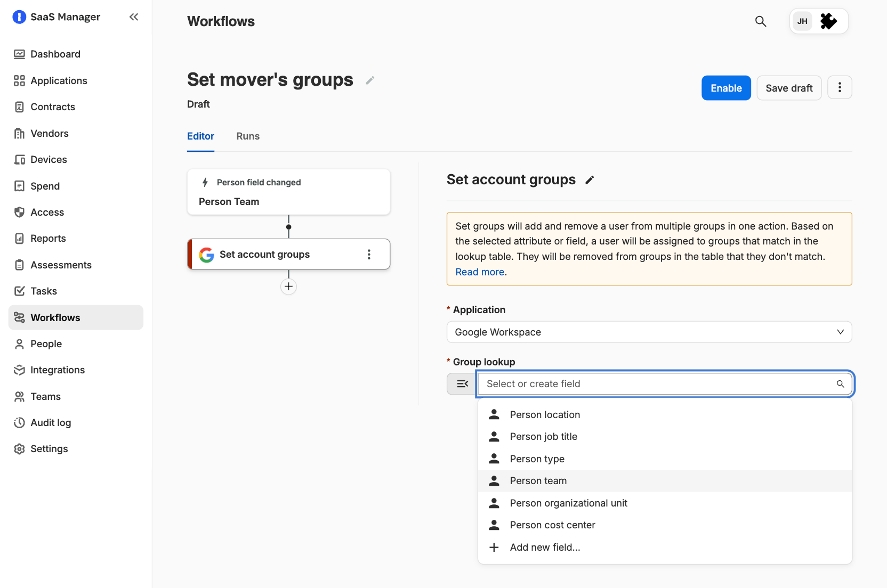Click Add new field option
Image resolution: width=887 pixels, height=588 pixels.
click(x=665, y=547)
